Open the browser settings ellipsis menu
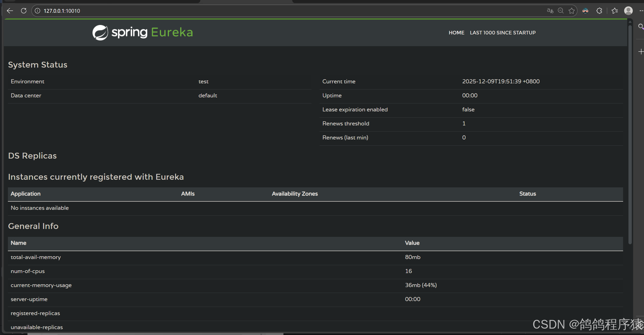 click(642, 11)
